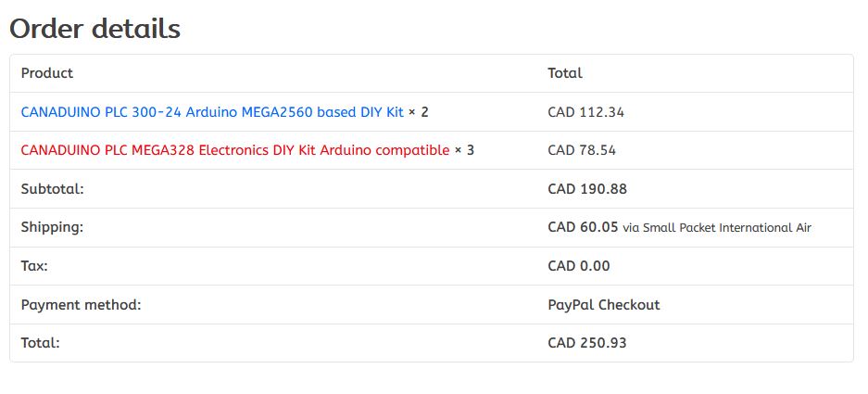Select the × 3 quantity text

464,150
